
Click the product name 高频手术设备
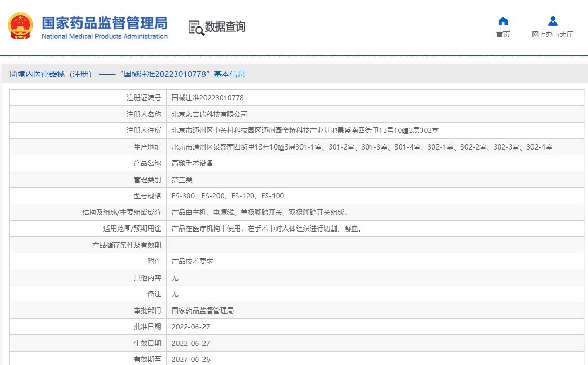coord(193,163)
